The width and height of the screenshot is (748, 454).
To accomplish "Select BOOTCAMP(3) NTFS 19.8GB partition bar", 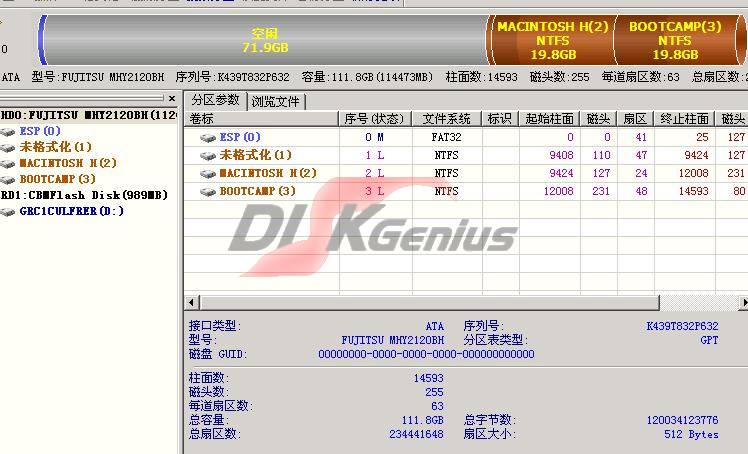I will point(675,41).
